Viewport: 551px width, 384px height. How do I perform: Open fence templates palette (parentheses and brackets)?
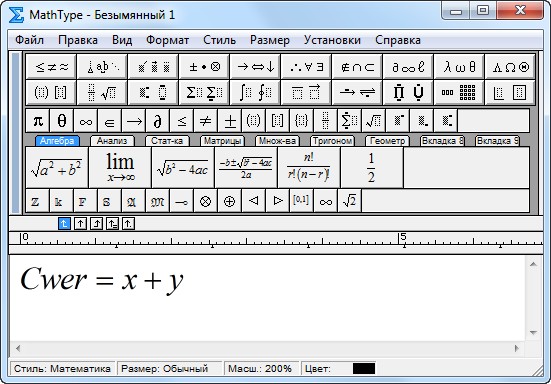point(51,92)
